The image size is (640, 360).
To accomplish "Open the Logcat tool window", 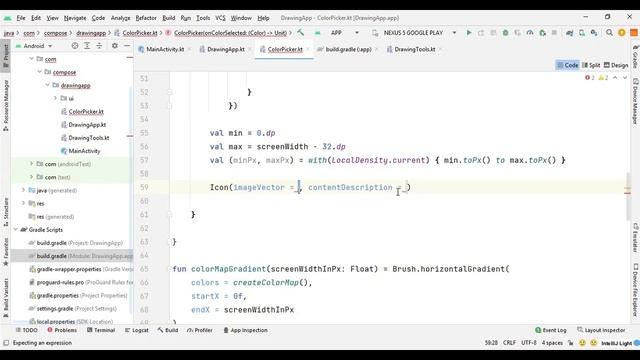I will pyautogui.click(x=137, y=330).
